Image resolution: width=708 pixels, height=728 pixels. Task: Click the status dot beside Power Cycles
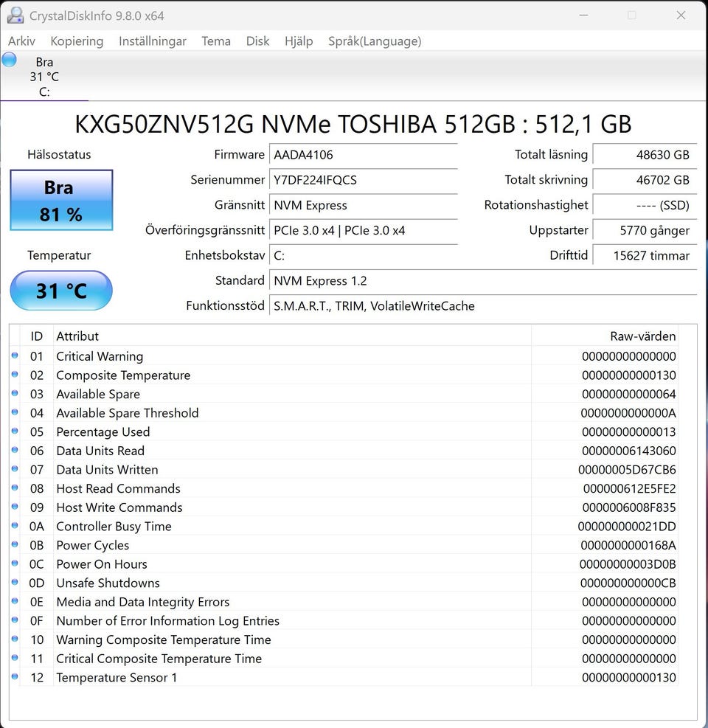coord(15,545)
